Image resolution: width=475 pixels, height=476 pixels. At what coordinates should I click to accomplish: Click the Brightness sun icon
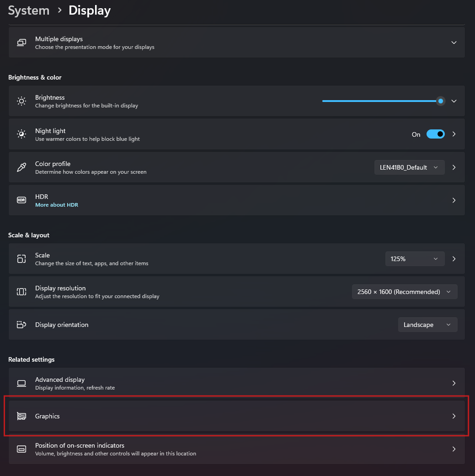point(21,101)
